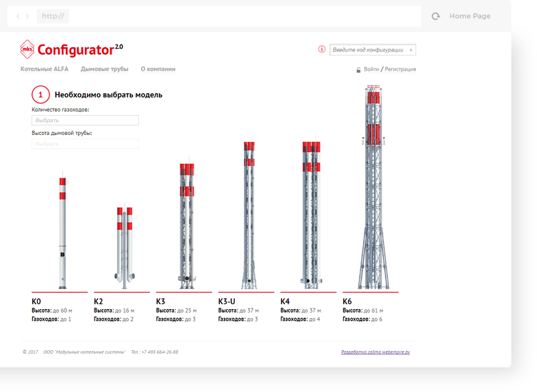Click the arrow button in configuration code field

pyautogui.click(x=411, y=50)
